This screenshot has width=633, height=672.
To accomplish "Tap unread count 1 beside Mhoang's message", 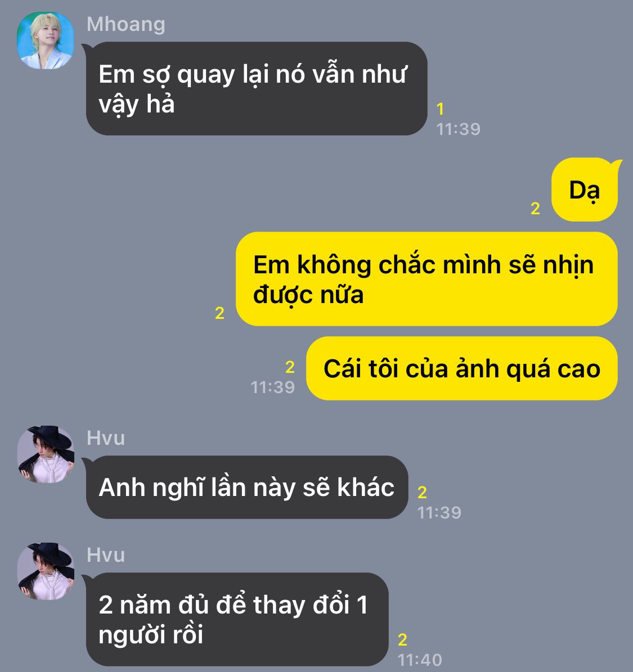I will [440, 109].
